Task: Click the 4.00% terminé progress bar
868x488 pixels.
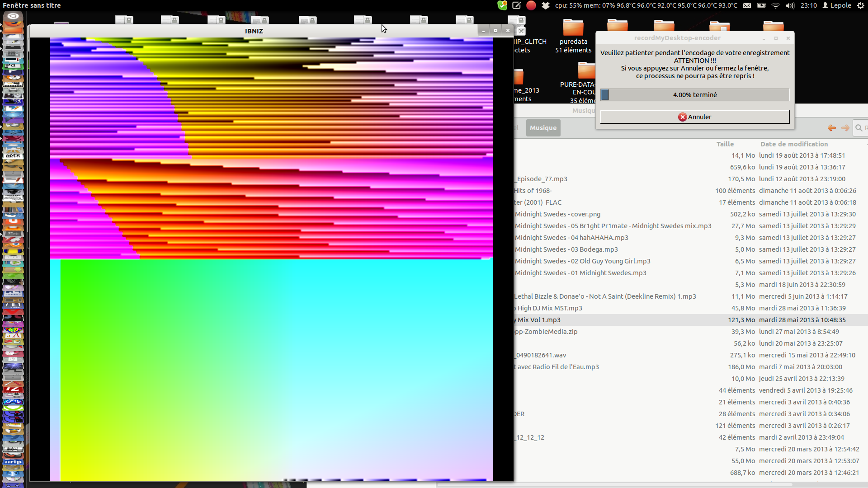Action: pos(694,95)
